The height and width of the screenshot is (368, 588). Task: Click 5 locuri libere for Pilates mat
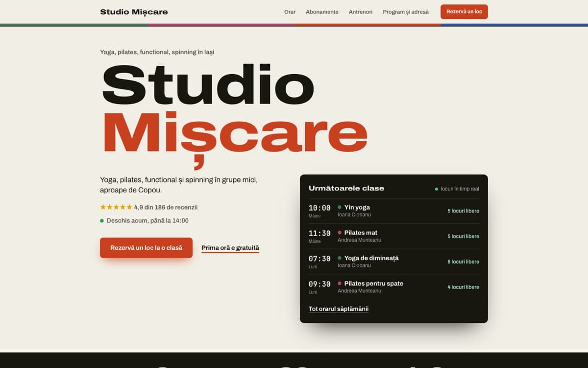coord(463,237)
